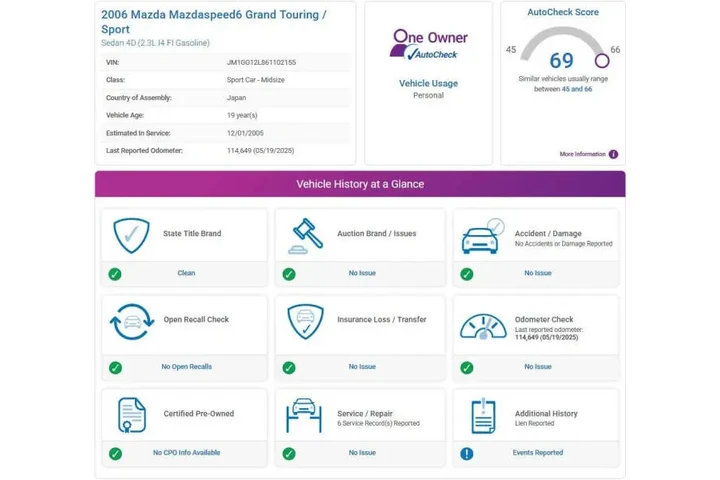The image size is (720, 480).
Task: Click green checkmark beside Clean
Action: click(x=115, y=274)
